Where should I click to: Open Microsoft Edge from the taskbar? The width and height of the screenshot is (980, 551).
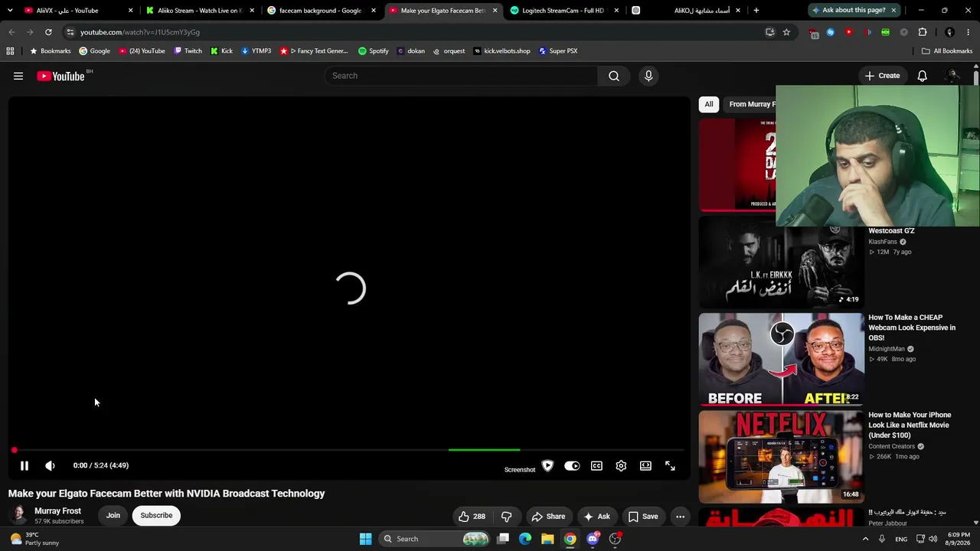click(525, 539)
